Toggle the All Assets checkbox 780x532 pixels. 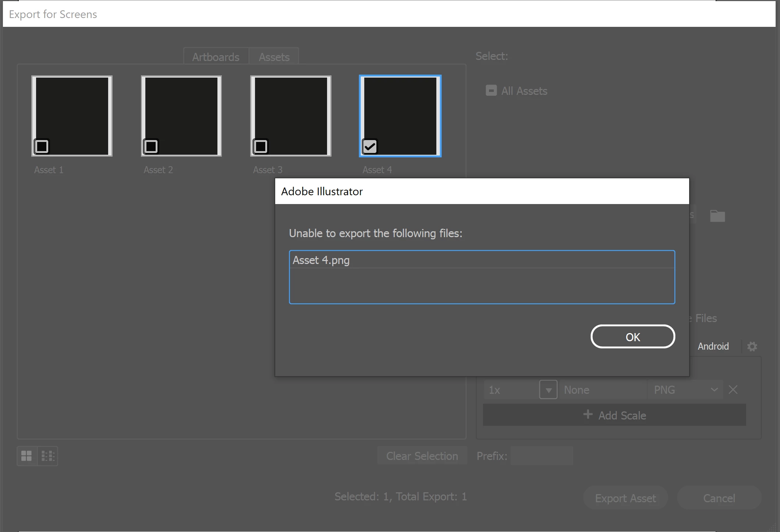click(491, 90)
